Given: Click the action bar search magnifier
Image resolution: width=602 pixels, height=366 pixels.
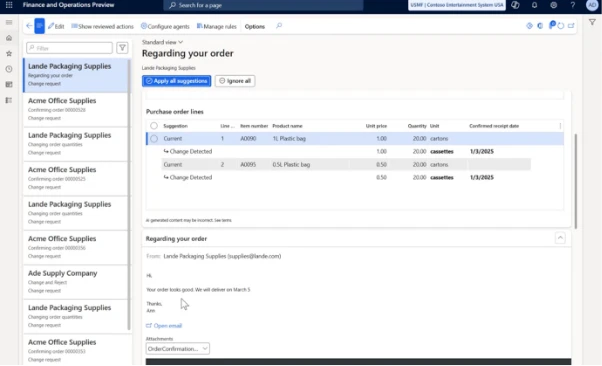Looking at the screenshot, I should point(279,26).
